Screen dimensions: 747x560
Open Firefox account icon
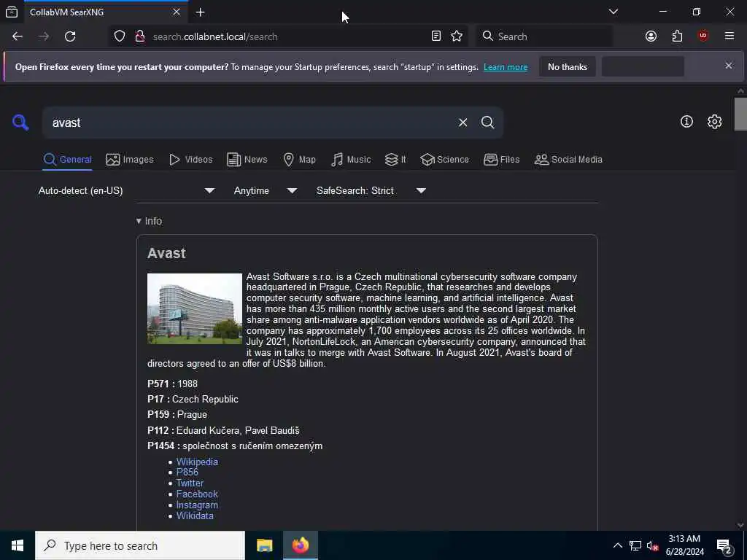[x=651, y=36]
